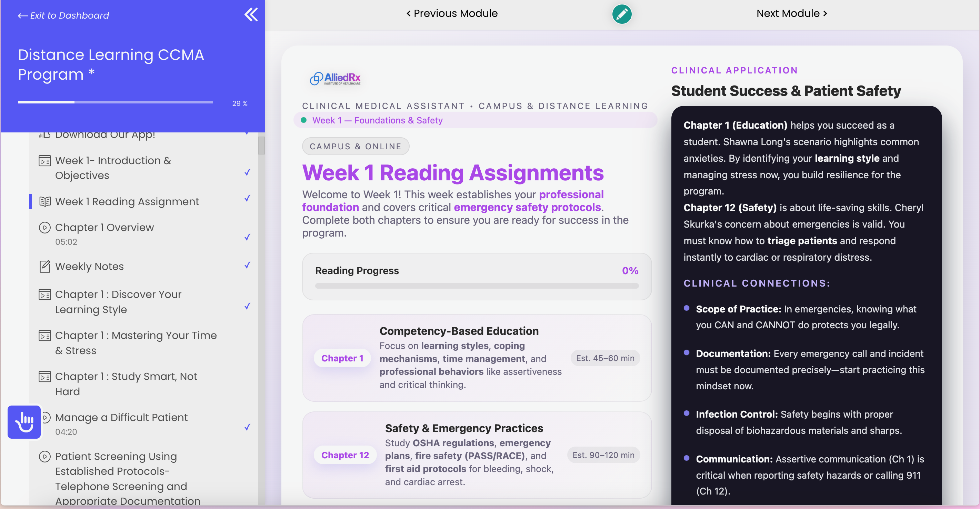The image size is (980, 509).
Task: Toggle completion checkmark for Weekly Notes
Action: (x=247, y=265)
